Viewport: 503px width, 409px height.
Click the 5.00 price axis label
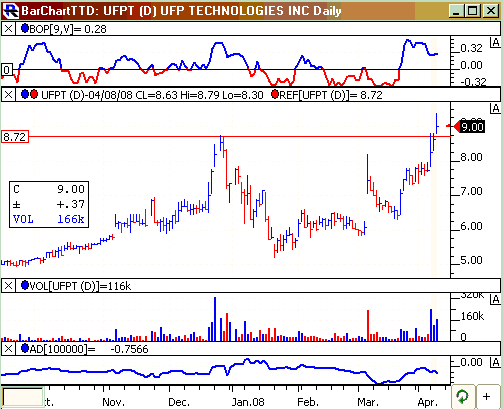[x=471, y=260]
